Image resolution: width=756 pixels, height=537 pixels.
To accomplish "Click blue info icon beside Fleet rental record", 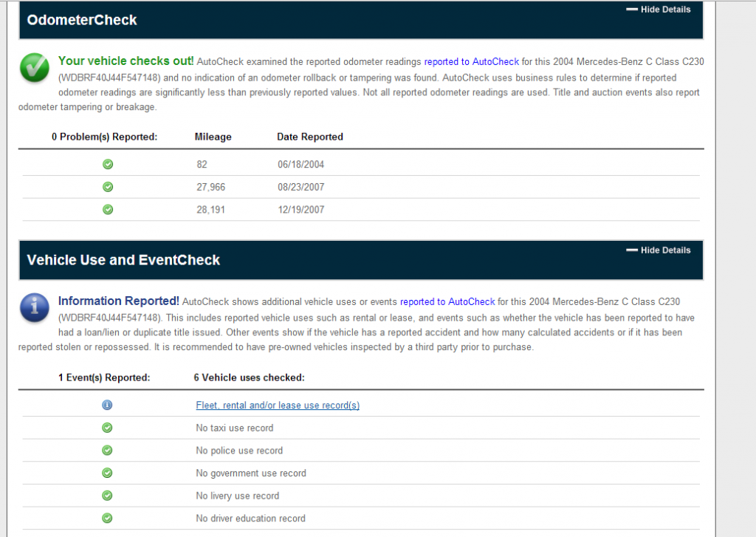I will pos(107,405).
